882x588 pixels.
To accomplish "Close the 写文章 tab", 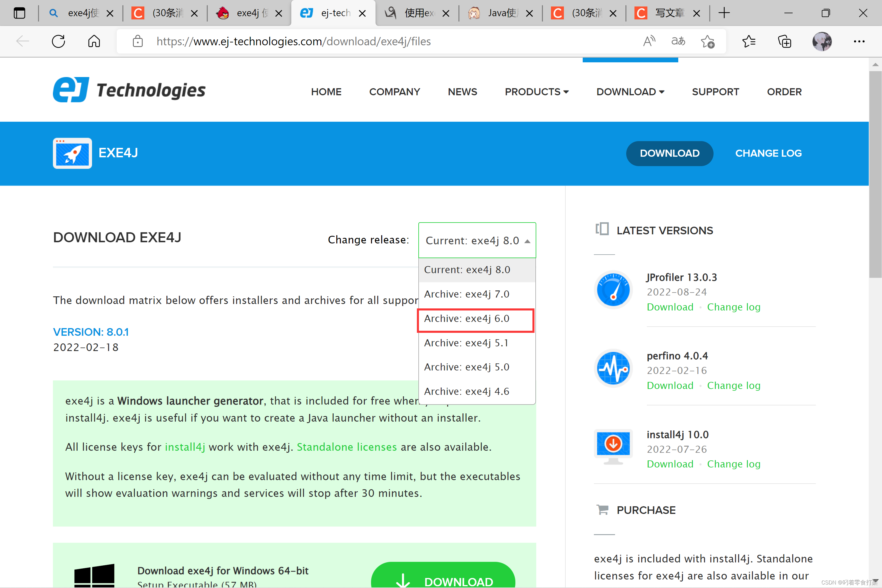I will point(696,14).
